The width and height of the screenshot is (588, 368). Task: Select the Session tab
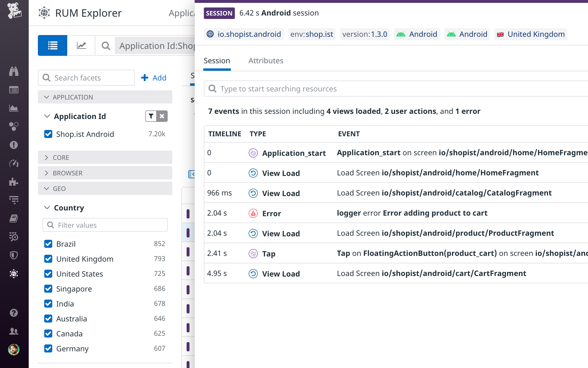(217, 61)
